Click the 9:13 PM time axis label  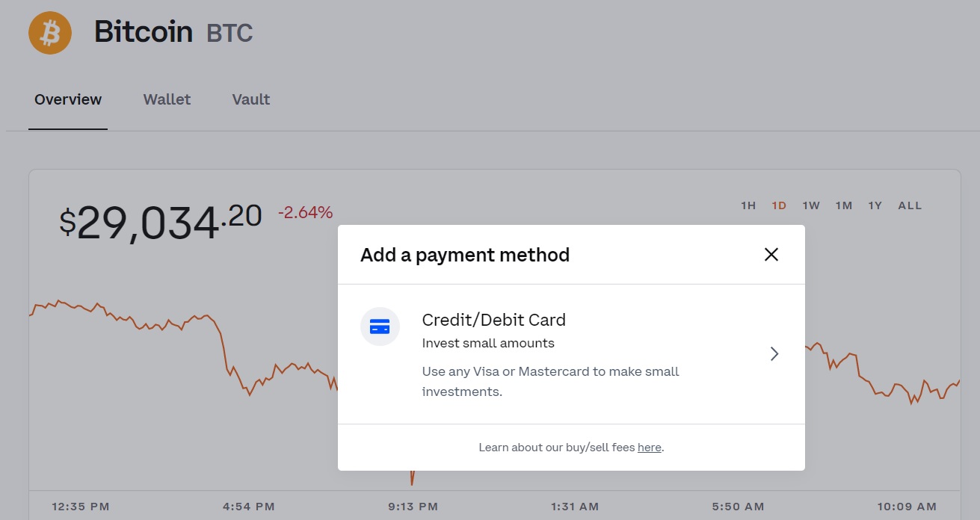click(413, 507)
